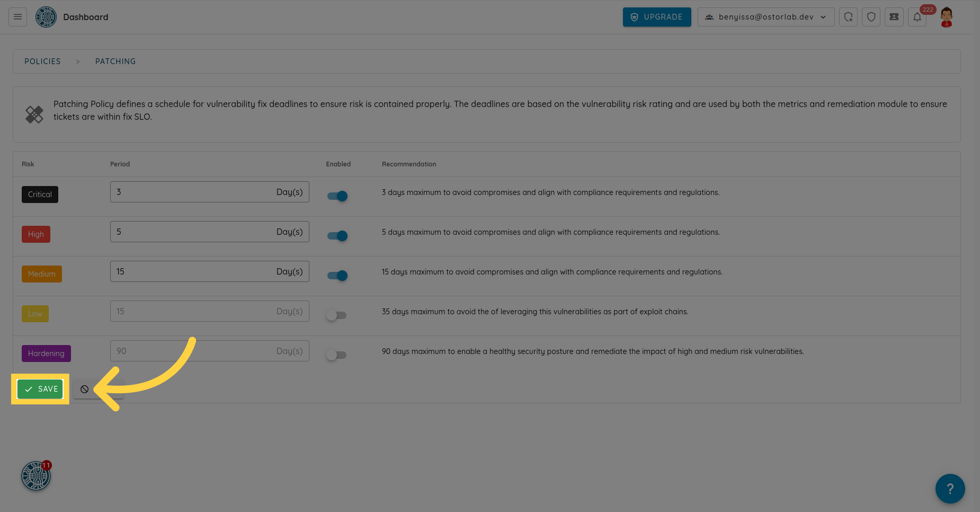This screenshot has height=512, width=980.
Task: Open the notifications bell
Action: click(917, 17)
